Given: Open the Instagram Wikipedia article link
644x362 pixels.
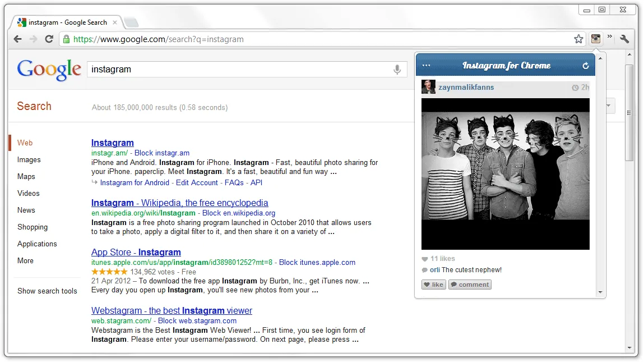Looking at the screenshot, I should coord(179,203).
